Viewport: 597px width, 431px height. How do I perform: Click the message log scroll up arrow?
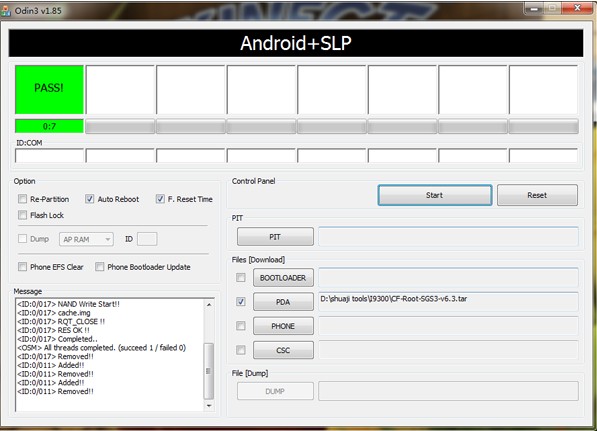tap(209, 305)
